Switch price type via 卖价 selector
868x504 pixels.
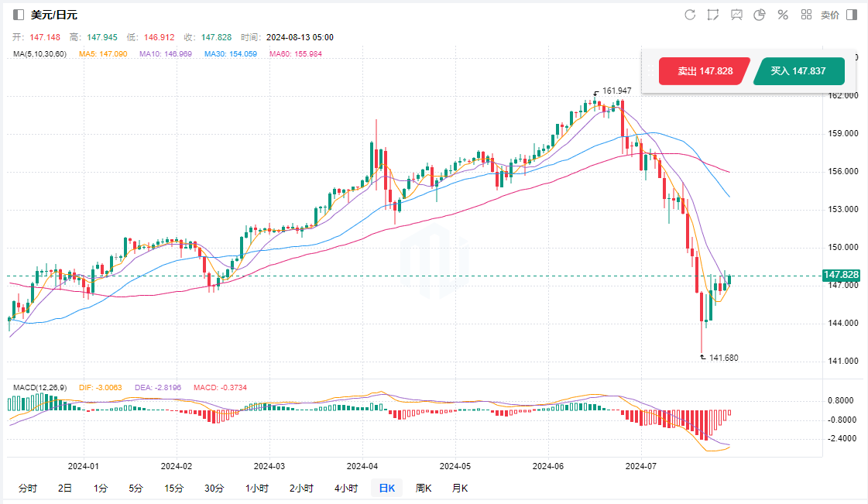pos(829,15)
